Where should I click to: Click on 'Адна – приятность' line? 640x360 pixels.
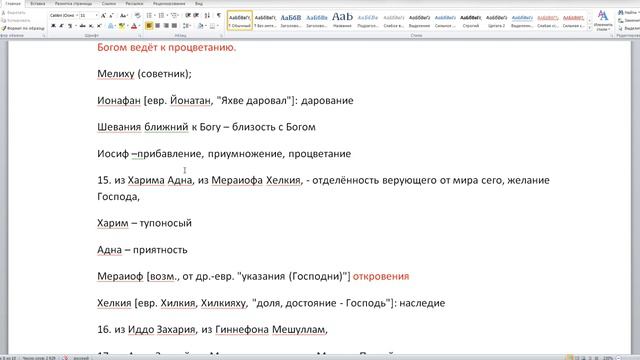click(142, 250)
